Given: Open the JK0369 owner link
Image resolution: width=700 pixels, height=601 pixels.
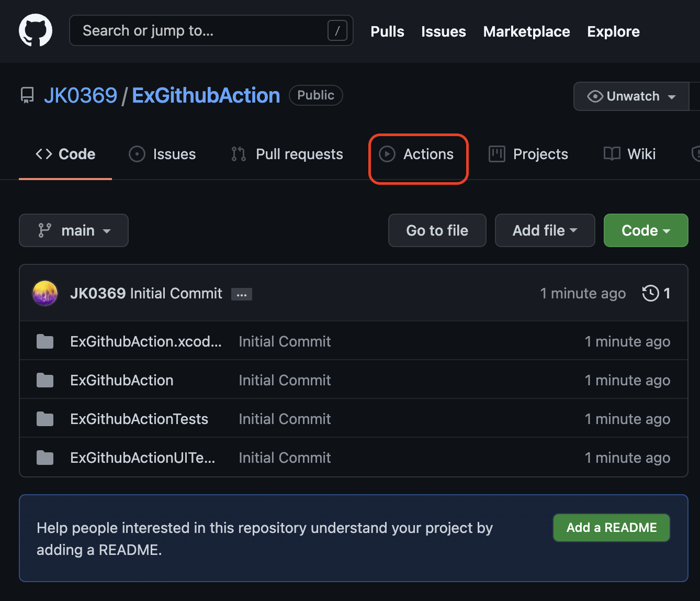Looking at the screenshot, I should pos(81,95).
